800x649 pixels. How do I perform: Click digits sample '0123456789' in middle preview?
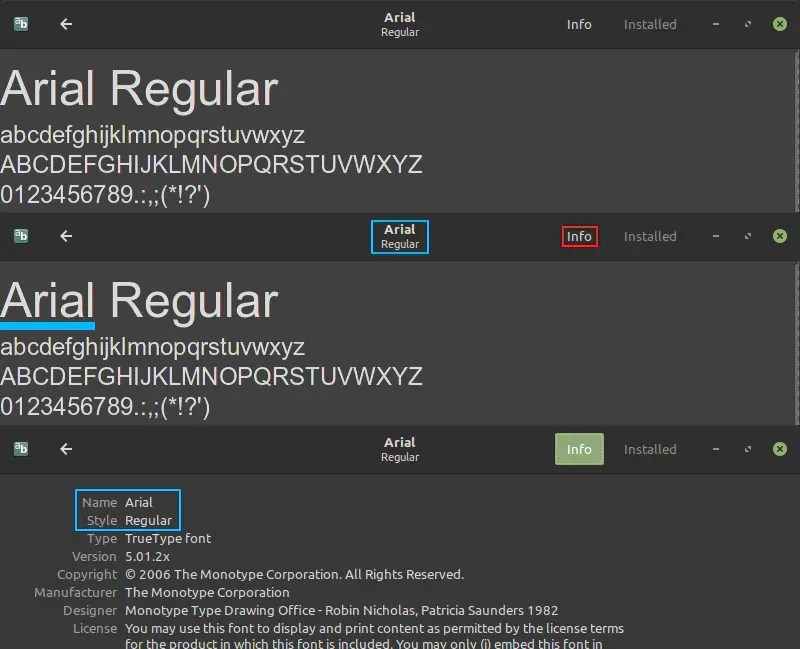pos(66,407)
